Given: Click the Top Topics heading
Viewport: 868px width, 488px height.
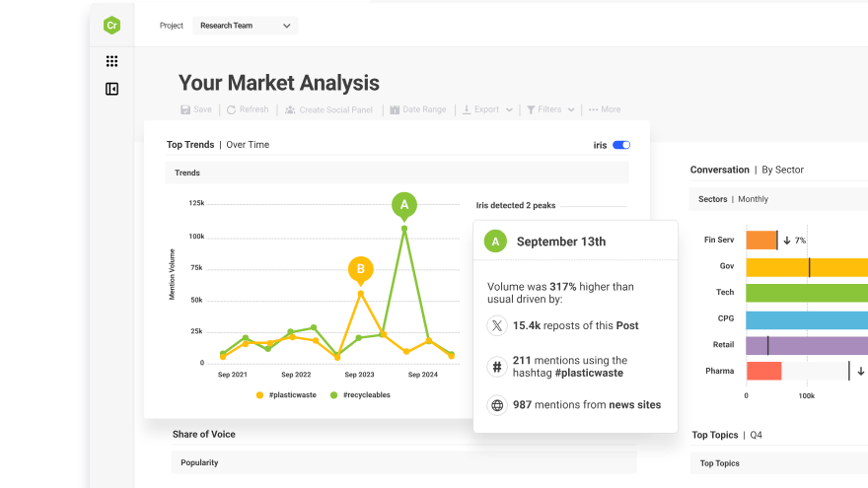Looking at the screenshot, I should [x=715, y=435].
